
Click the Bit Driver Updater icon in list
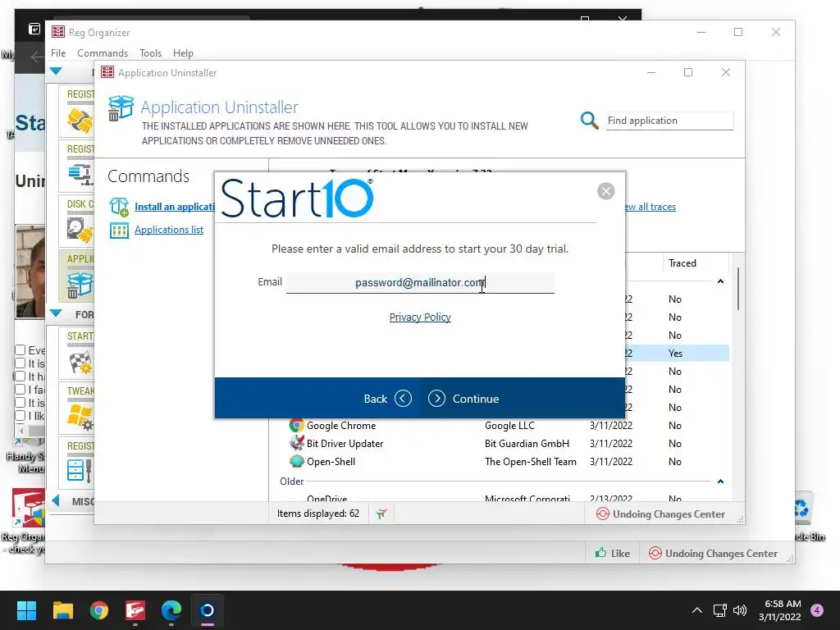[296, 444]
